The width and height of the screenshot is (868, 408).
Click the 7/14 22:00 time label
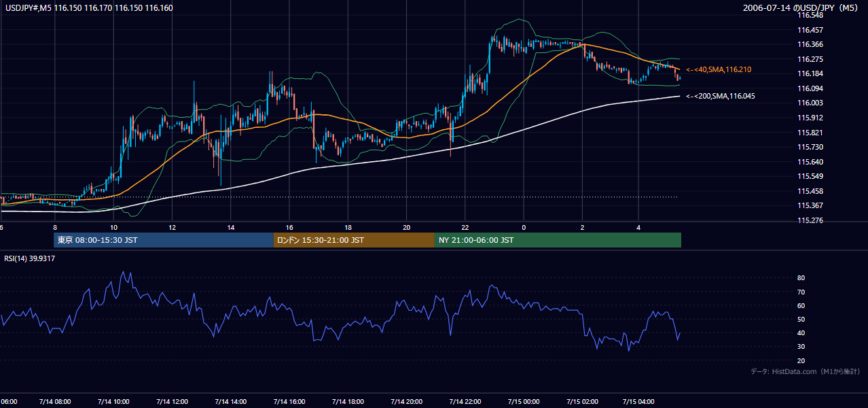pyautogui.click(x=465, y=402)
